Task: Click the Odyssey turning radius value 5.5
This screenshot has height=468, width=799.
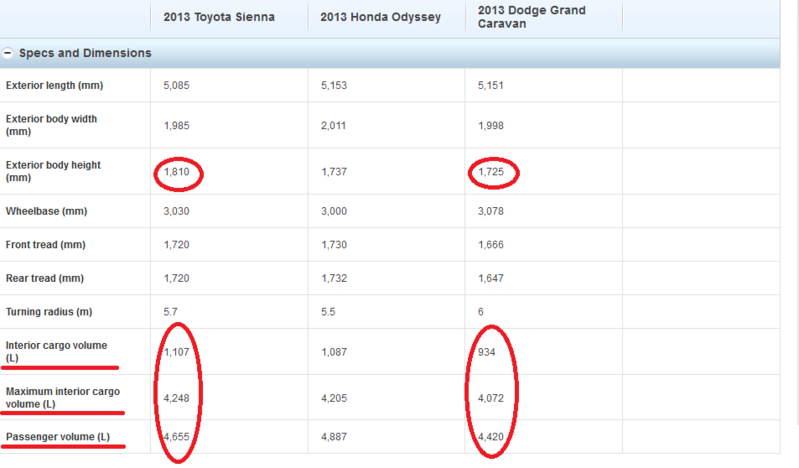Action: click(328, 312)
